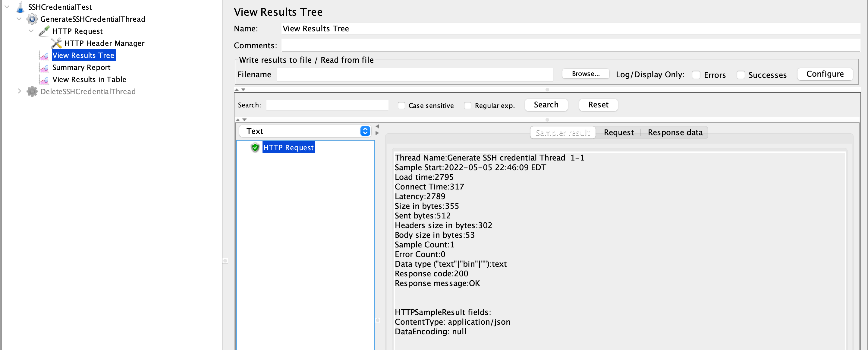868x350 pixels.
Task: Open the Request tab
Action: tap(618, 132)
